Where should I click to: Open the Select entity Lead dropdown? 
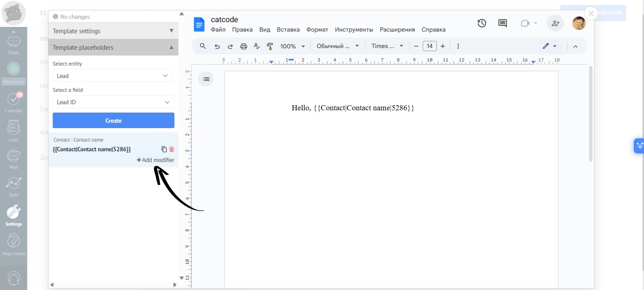pyautogui.click(x=112, y=76)
